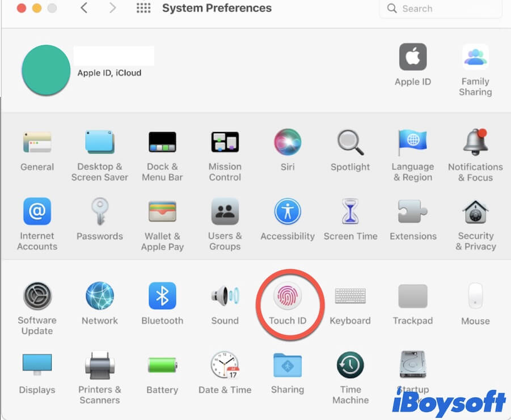Viewport: 511px width, 420px height.
Task: Open the Touch ID preference pane
Action: point(288,296)
